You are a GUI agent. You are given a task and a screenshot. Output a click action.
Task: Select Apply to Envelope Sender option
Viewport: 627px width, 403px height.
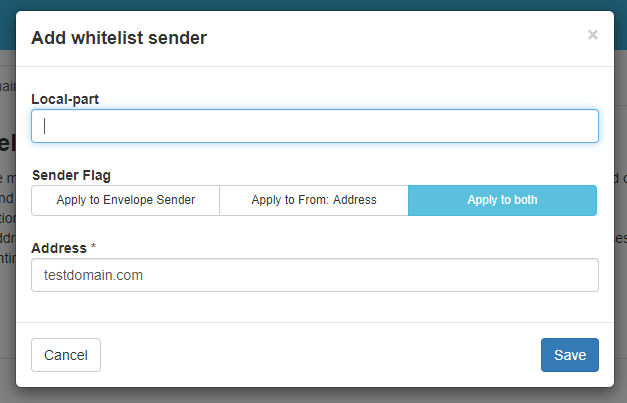[126, 200]
